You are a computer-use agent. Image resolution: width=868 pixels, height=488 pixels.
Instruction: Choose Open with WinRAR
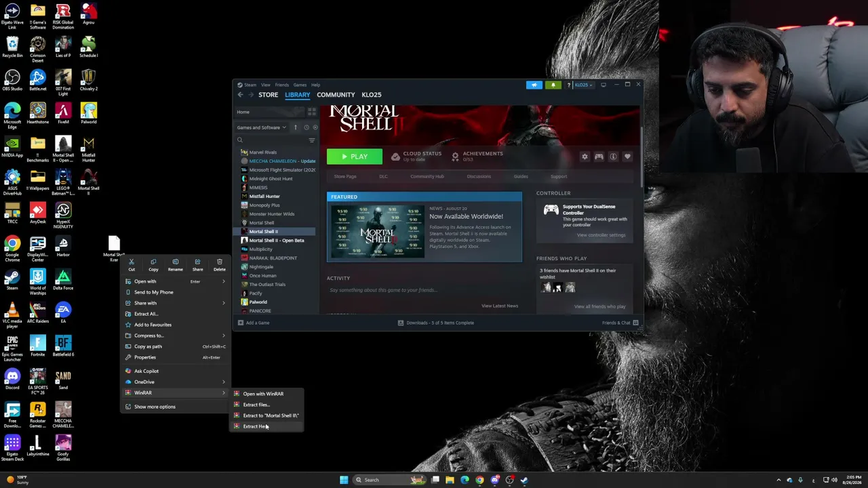[x=267, y=394]
